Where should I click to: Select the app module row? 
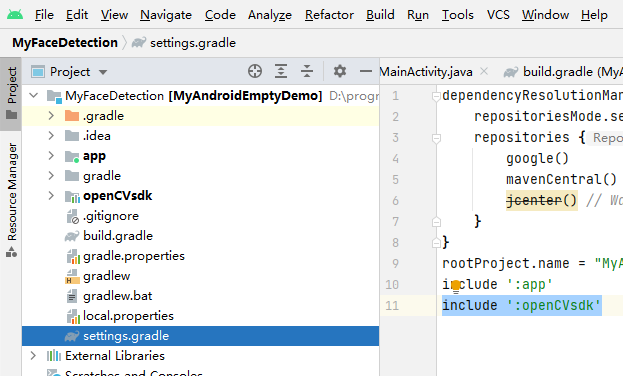tap(201, 155)
